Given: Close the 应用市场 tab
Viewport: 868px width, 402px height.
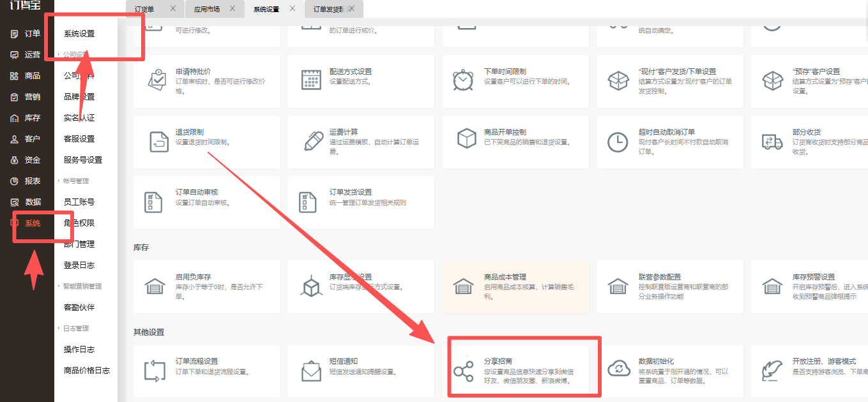Looking at the screenshot, I should [232, 9].
